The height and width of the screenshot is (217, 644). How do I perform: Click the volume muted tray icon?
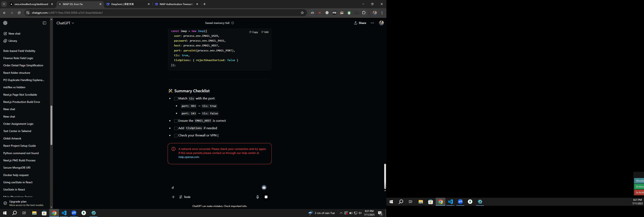click(x=360, y=213)
